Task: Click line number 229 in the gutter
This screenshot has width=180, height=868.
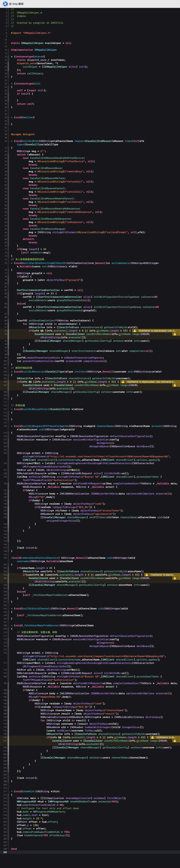Action: [x=5, y=862]
